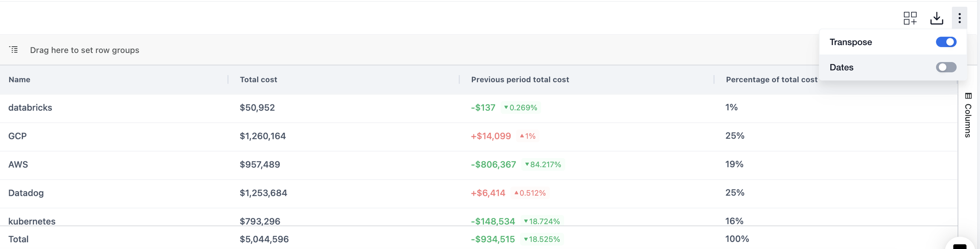The height and width of the screenshot is (249, 980).
Task: Click the -$148,534 previous period value
Action: click(x=493, y=221)
